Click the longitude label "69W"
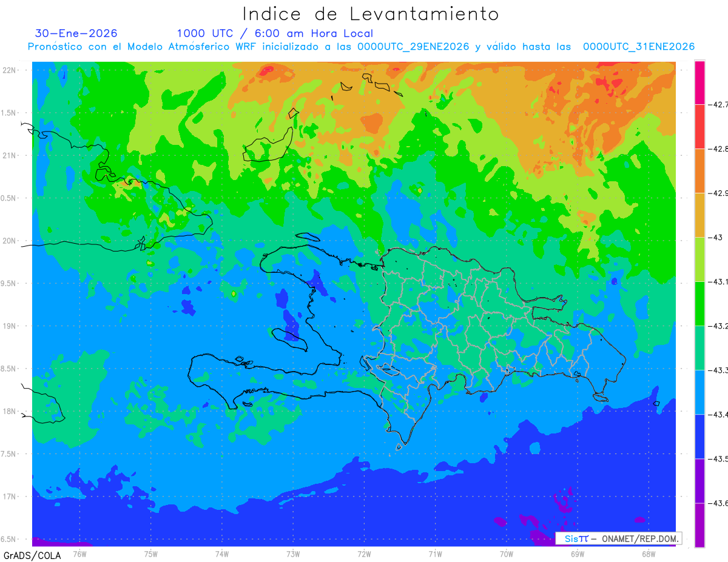This screenshot has height=562, width=728. (x=578, y=554)
